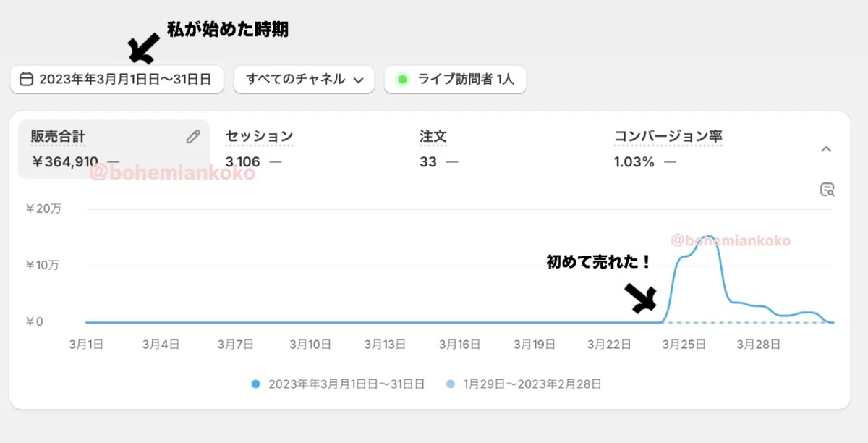Click the 3月25日 axis date label
This screenshot has width=868, height=443.
(x=684, y=345)
